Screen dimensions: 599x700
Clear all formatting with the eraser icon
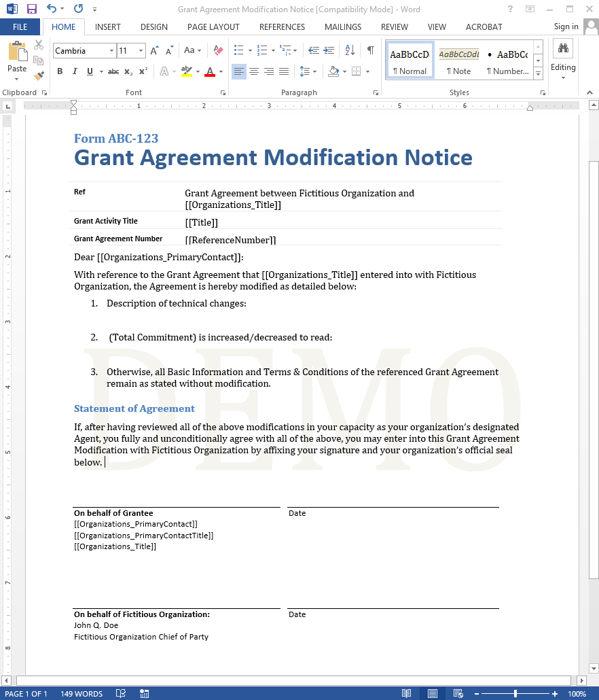pos(218,50)
